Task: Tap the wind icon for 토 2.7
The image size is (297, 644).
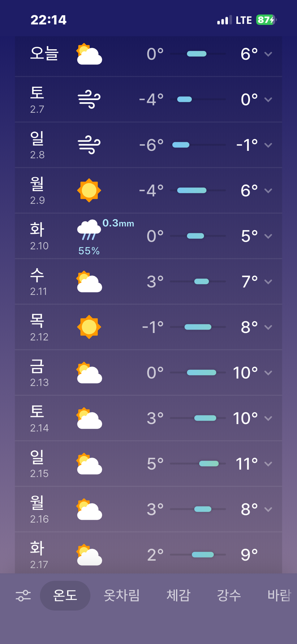Action: pyautogui.click(x=89, y=99)
